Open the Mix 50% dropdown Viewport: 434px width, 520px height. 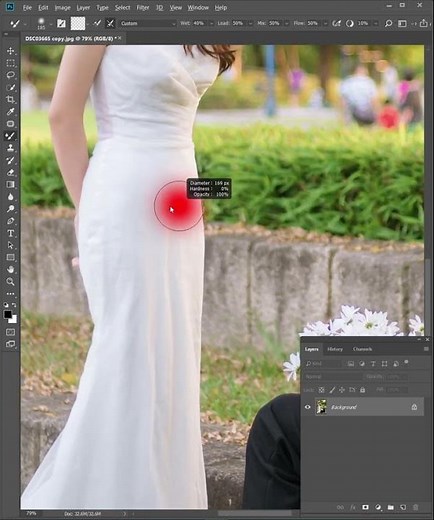click(286, 24)
